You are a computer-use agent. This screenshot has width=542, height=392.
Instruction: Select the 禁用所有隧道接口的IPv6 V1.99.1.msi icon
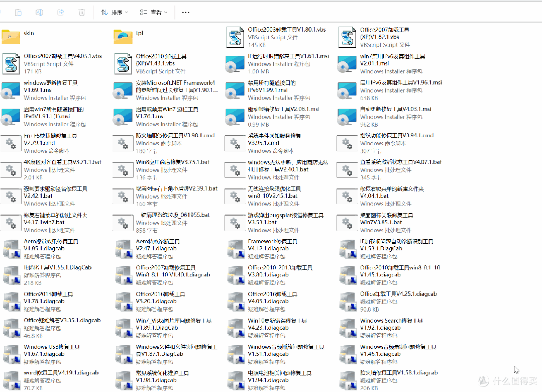pyautogui.click(x=235, y=91)
